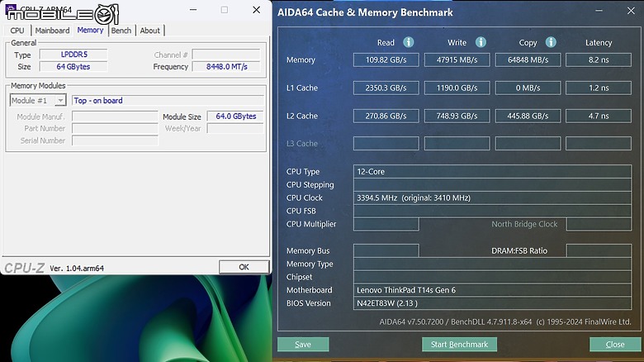The height and width of the screenshot is (362, 644).
Task: Click the CPU-Z version text 1.04.arm64
Action: pyautogui.click(x=77, y=269)
